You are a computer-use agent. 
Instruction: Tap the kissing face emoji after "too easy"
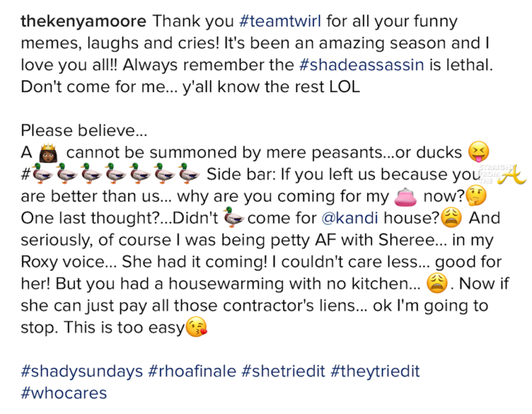197,327
